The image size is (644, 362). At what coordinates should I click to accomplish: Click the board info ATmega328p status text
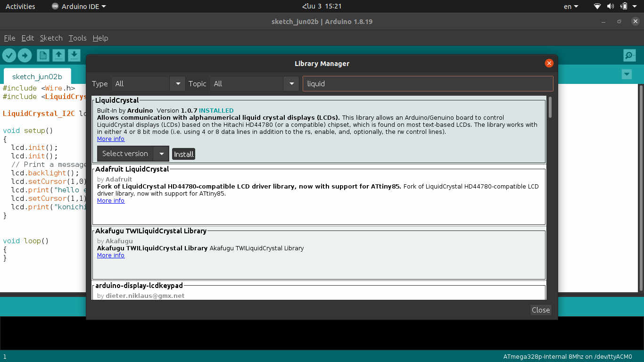coord(568,357)
